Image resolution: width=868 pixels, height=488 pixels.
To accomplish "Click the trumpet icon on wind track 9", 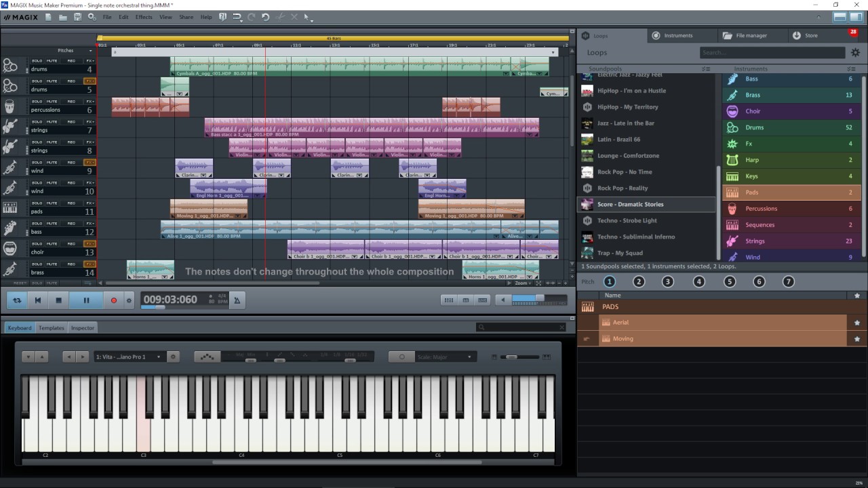I will [9, 167].
